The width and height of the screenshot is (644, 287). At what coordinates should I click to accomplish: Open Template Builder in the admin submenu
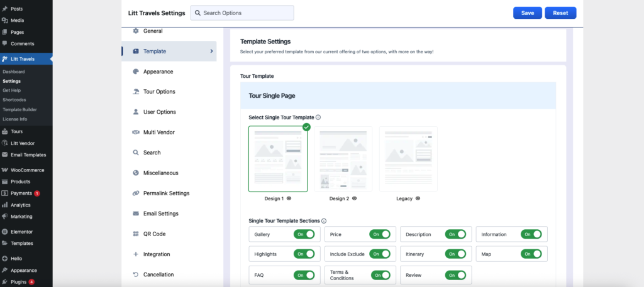pos(19,109)
